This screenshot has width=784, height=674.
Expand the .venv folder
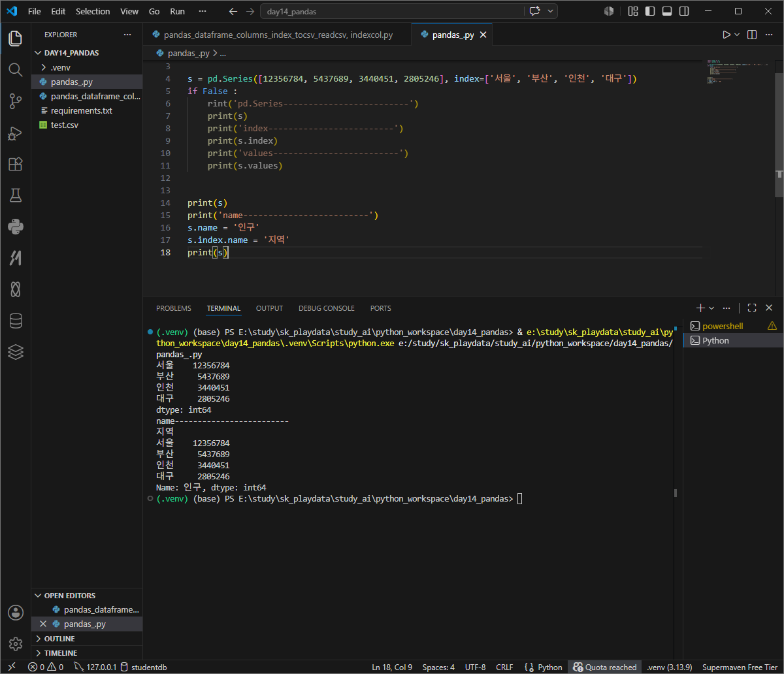[x=87, y=67]
